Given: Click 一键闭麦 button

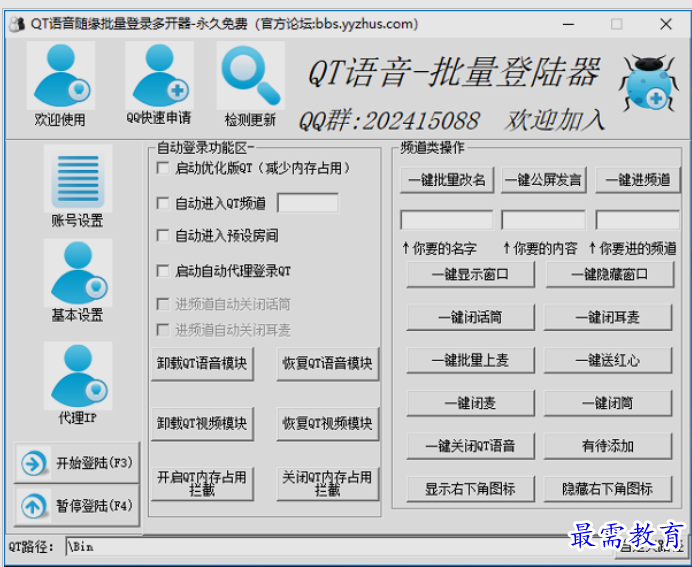Looking at the screenshot, I should tap(470, 403).
